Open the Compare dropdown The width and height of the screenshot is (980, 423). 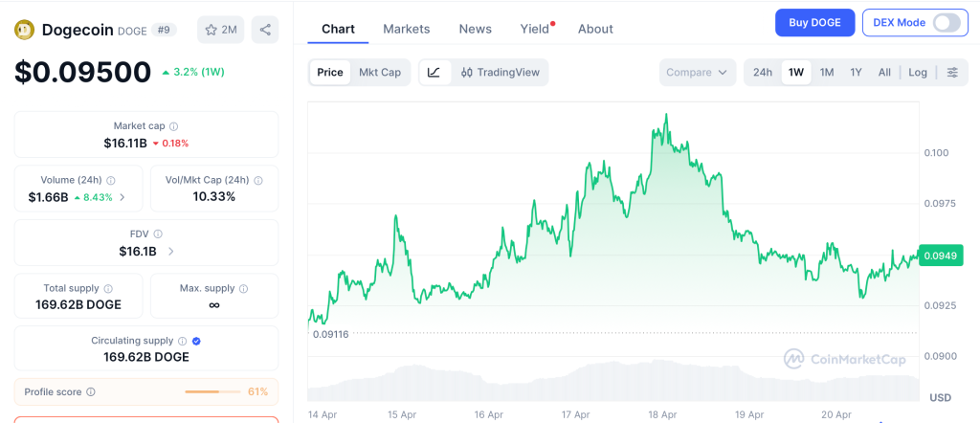coord(698,73)
